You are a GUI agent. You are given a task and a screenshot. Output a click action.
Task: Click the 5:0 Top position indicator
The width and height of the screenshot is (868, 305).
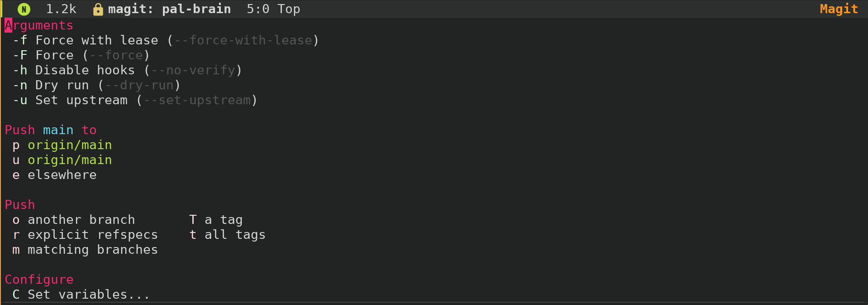click(273, 9)
